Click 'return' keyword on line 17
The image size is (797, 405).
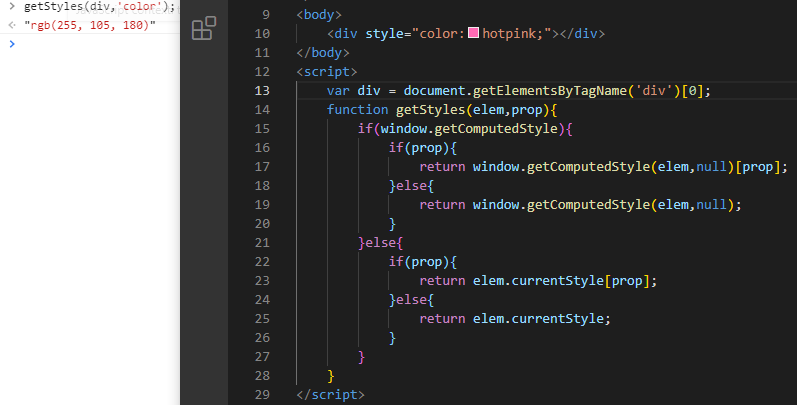tap(442, 167)
